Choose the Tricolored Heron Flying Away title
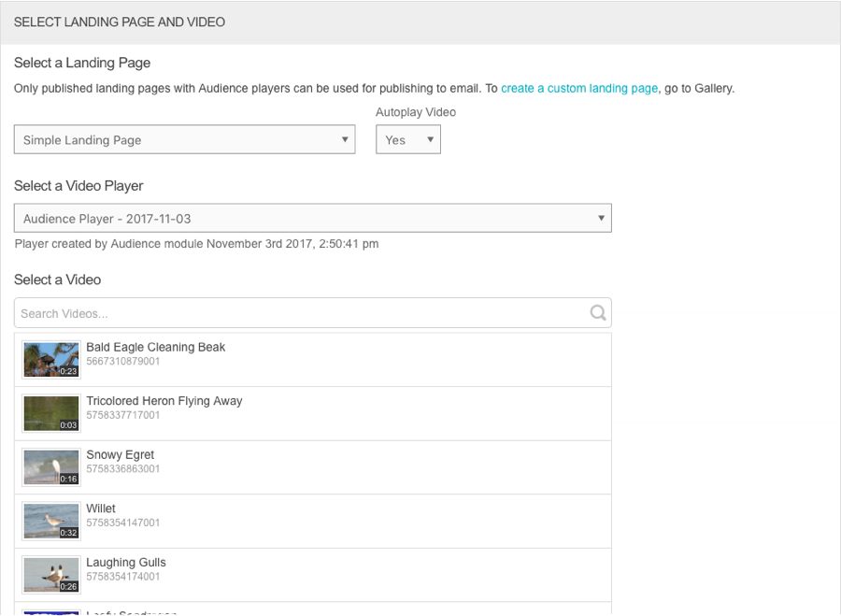 coord(164,401)
